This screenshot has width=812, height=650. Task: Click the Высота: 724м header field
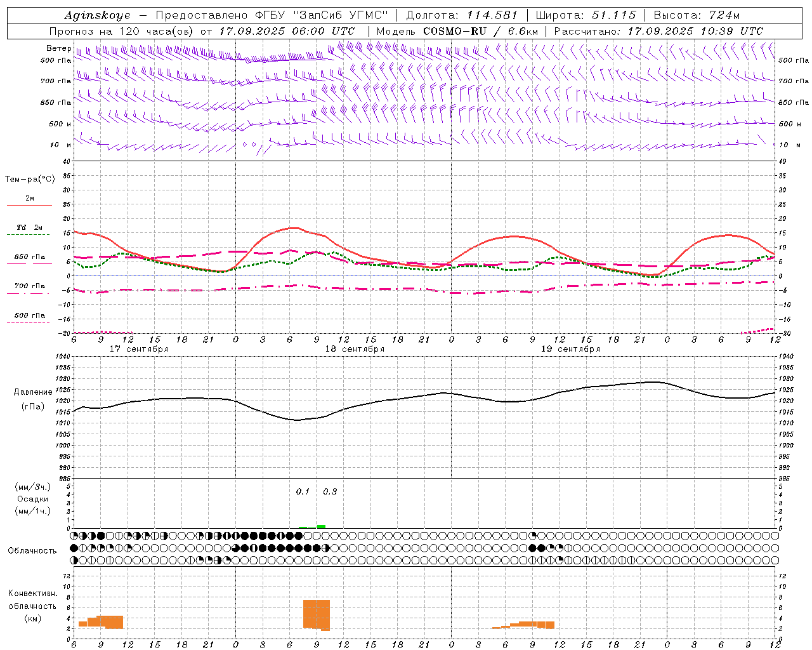697,15
